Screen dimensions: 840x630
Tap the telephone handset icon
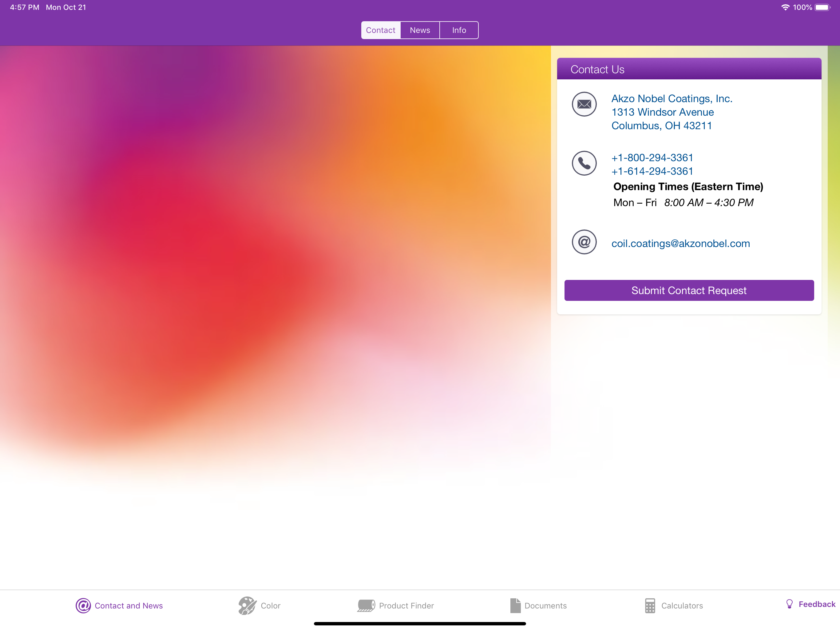pyautogui.click(x=584, y=163)
